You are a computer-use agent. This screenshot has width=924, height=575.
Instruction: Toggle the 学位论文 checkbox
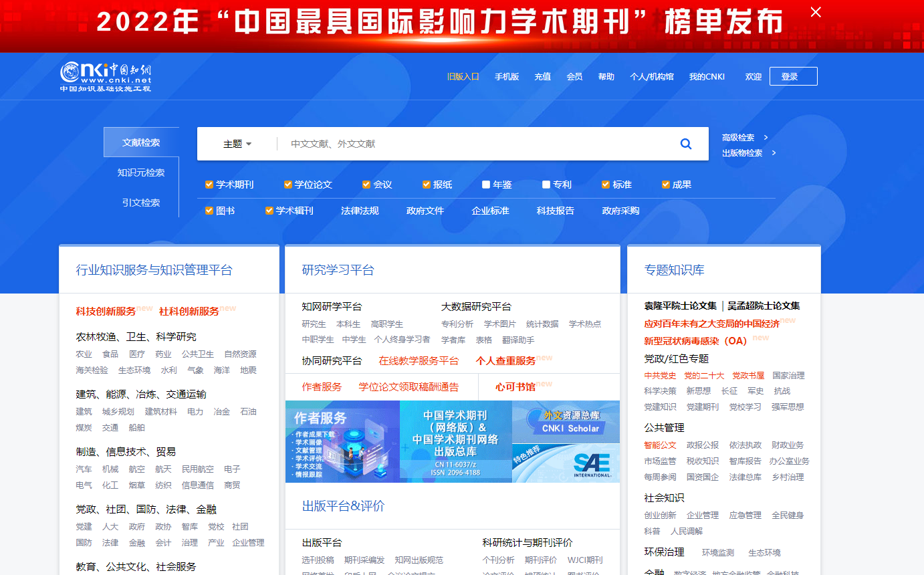(x=288, y=185)
